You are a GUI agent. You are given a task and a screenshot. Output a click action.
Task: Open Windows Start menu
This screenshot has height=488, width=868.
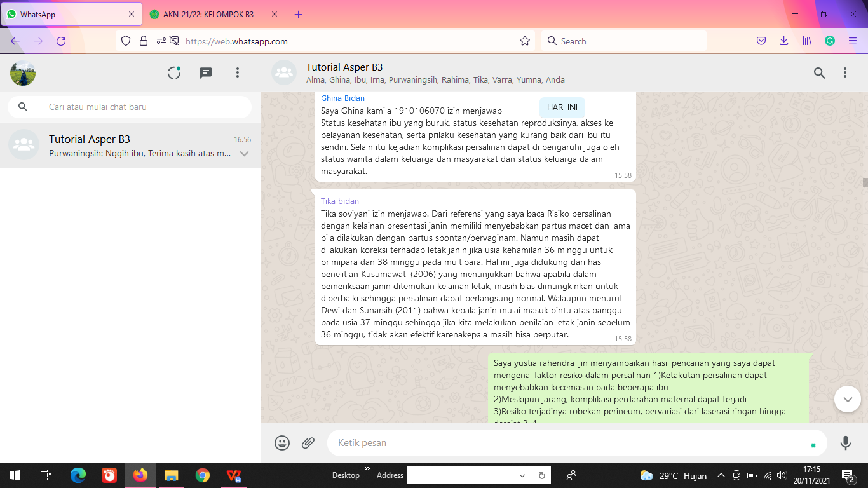pyautogui.click(x=15, y=475)
